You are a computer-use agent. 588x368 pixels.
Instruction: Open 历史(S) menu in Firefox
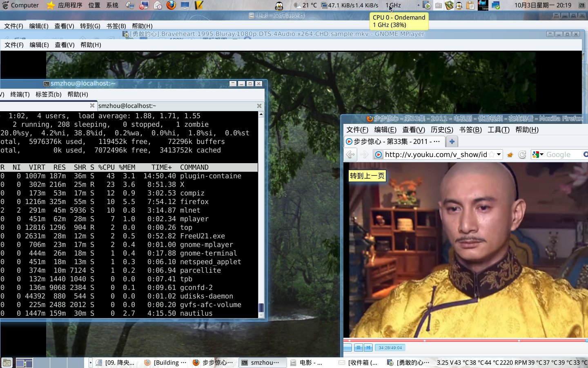point(442,130)
